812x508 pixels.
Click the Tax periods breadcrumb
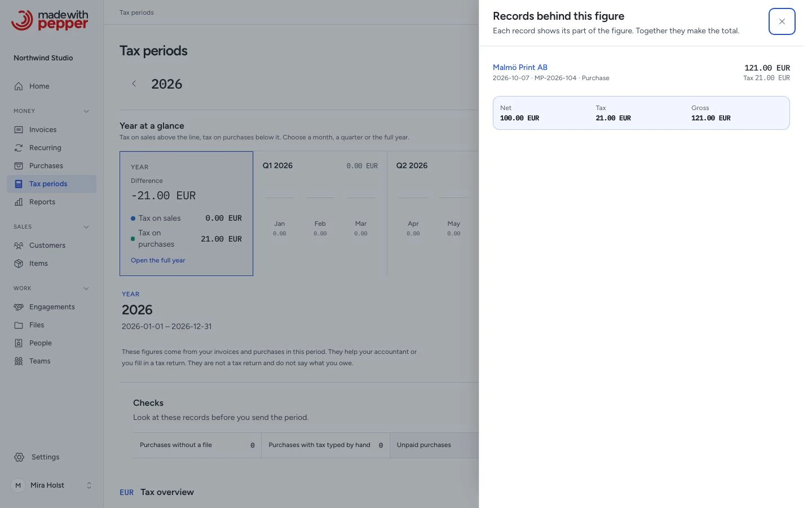click(136, 12)
